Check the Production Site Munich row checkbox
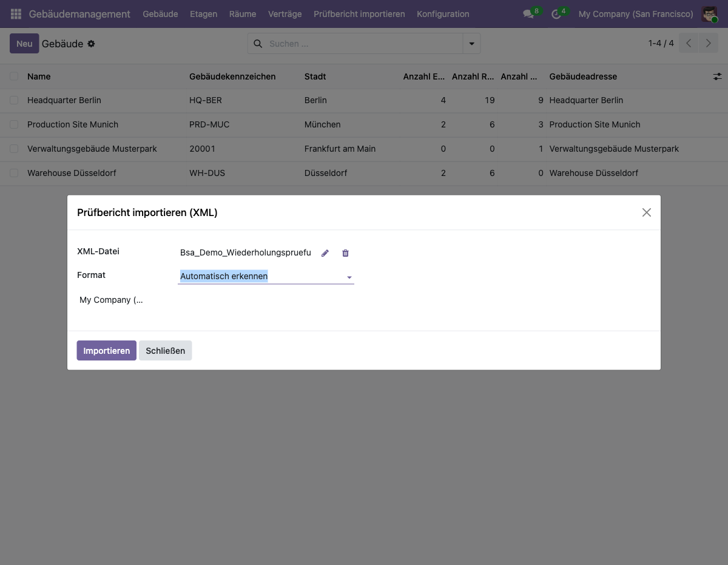This screenshot has width=728, height=565. [14, 124]
